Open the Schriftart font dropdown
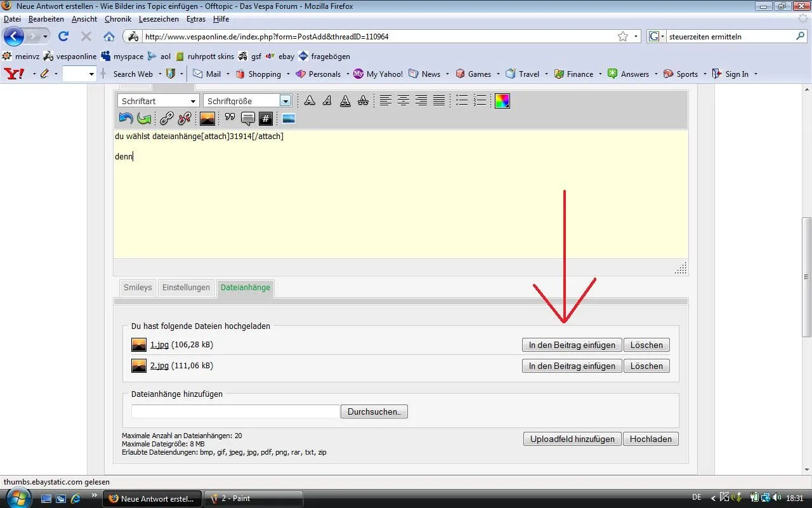Image resolution: width=812 pixels, height=508 pixels. 158,101
